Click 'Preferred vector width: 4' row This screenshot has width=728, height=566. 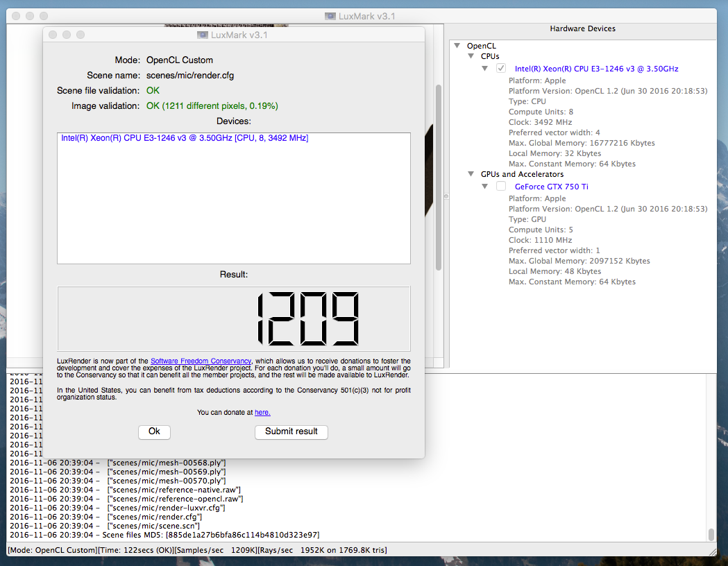click(x=554, y=132)
